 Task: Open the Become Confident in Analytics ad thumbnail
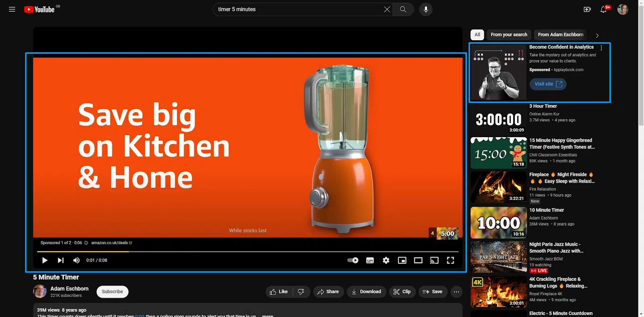point(499,72)
